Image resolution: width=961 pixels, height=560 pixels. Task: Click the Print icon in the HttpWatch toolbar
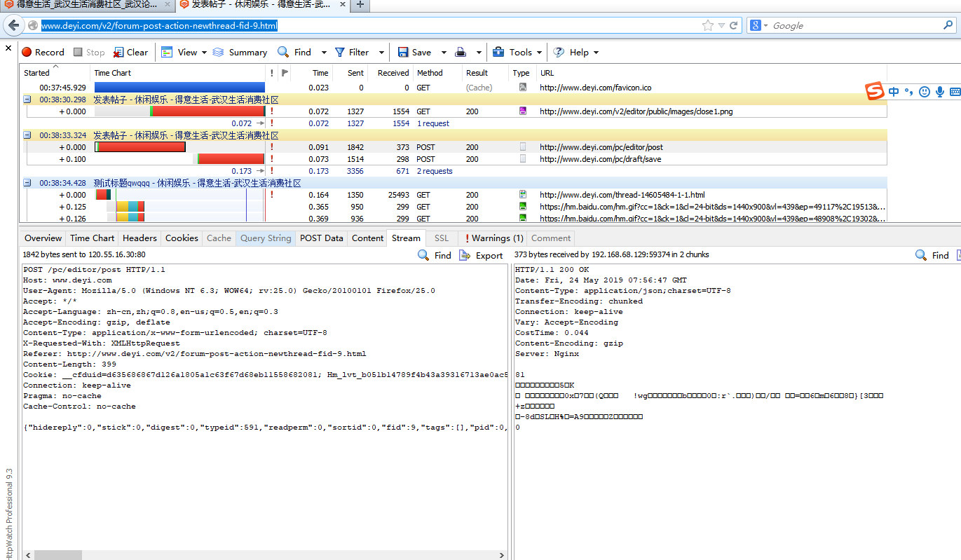[x=461, y=52]
